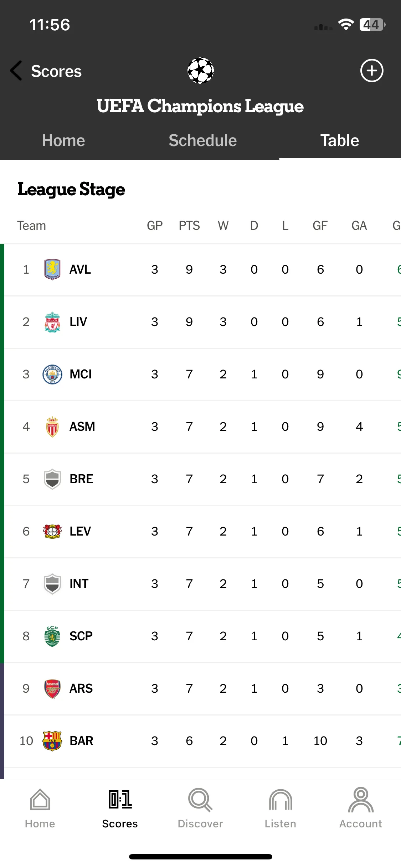The height and width of the screenshot is (868, 401).
Task: Open the MCI team row
Action: [202, 374]
